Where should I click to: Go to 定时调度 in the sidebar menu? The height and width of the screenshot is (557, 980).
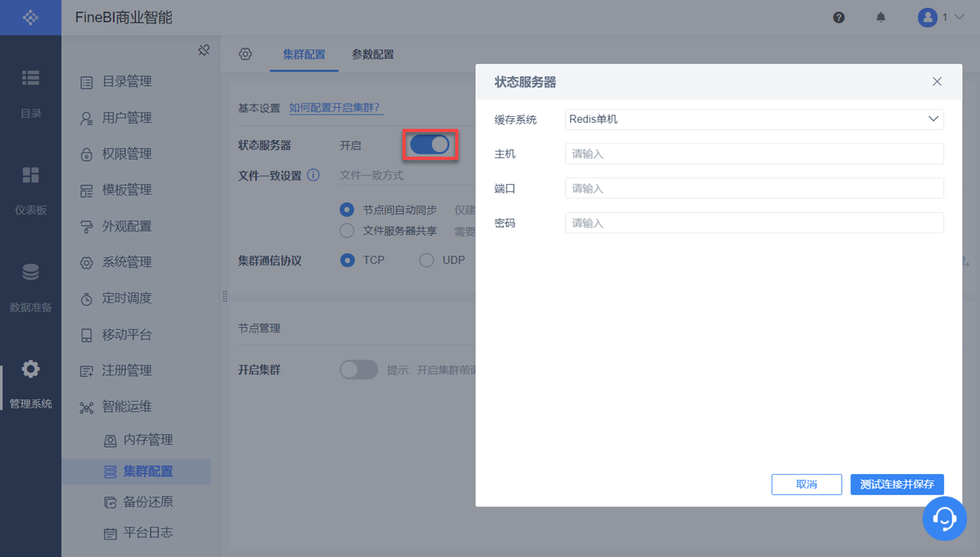coord(127,298)
